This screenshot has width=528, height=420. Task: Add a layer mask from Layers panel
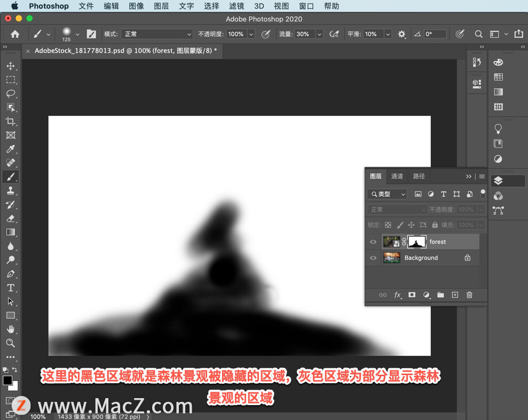pos(412,295)
